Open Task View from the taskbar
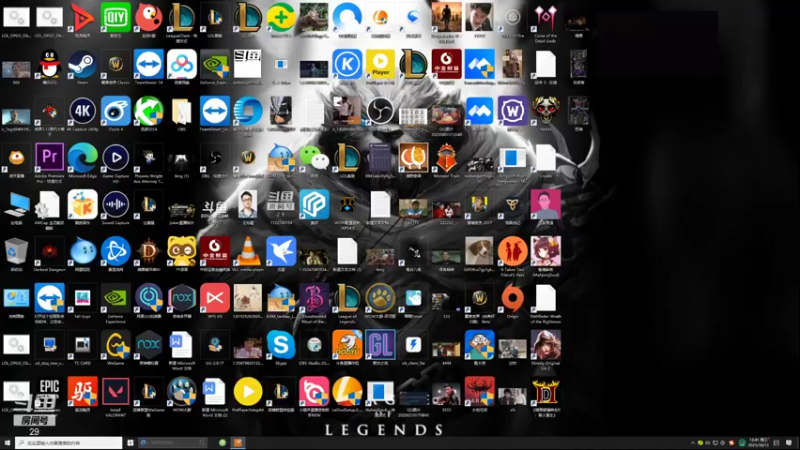Screen dimensions: 800x450 coord(131,443)
